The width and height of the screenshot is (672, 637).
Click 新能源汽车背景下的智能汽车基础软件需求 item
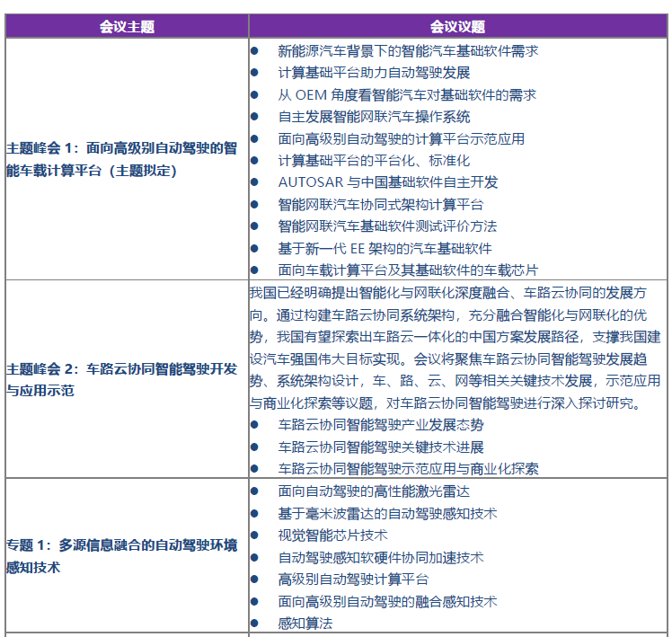(x=408, y=51)
